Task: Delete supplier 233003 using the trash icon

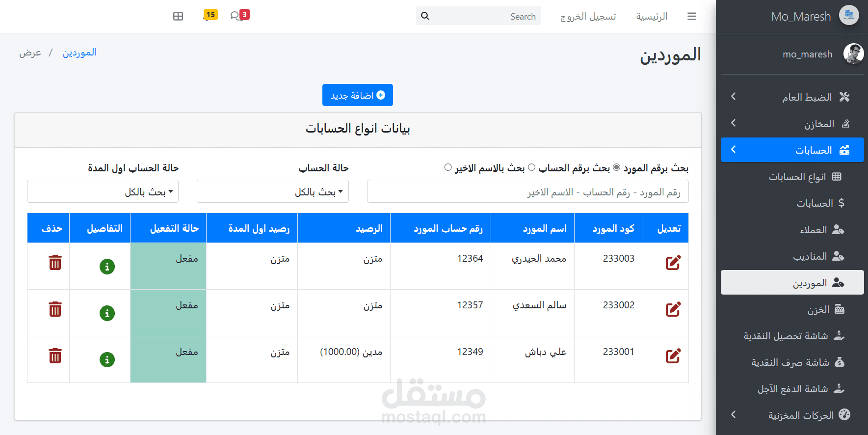Action: [x=55, y=263]
